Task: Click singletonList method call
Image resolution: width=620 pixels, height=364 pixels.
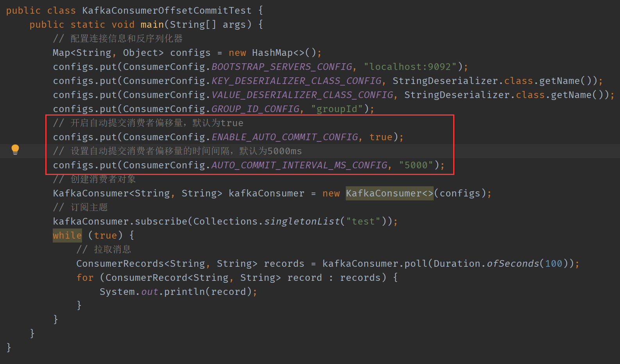Action: point(302,221)
